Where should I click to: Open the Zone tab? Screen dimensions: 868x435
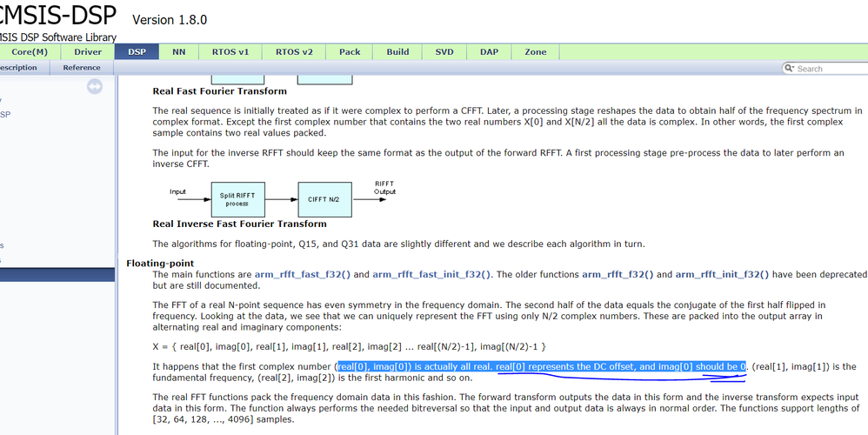click(x=535, y=52)
